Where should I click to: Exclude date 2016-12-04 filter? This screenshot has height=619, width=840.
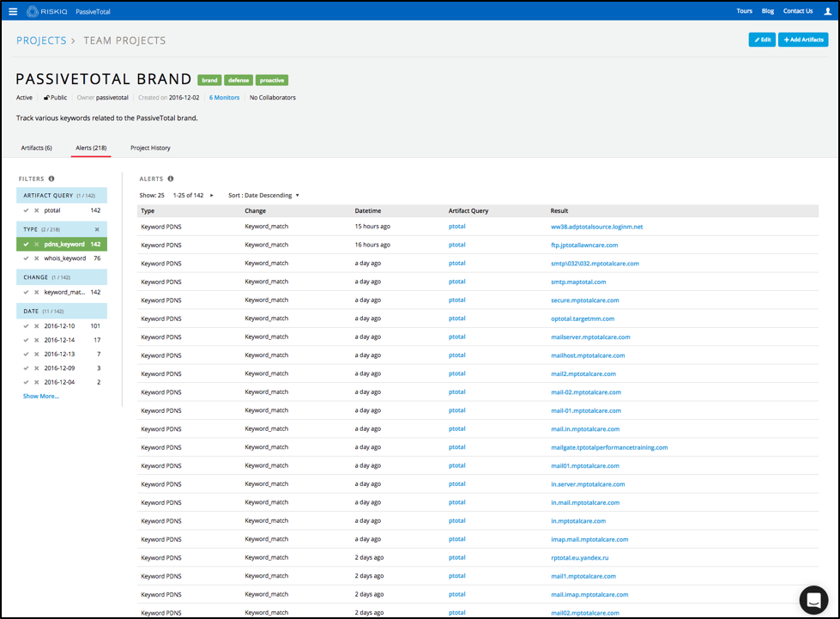coord(36,382)
